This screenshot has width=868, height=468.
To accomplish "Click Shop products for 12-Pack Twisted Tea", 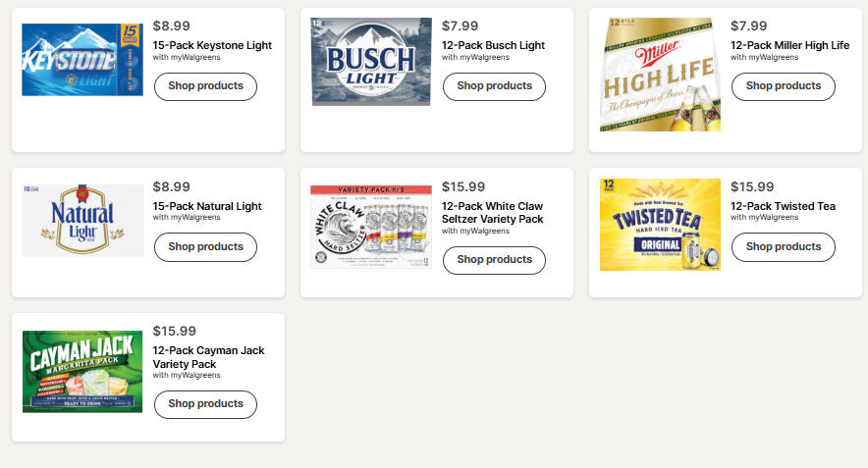I will click(784, 246).
